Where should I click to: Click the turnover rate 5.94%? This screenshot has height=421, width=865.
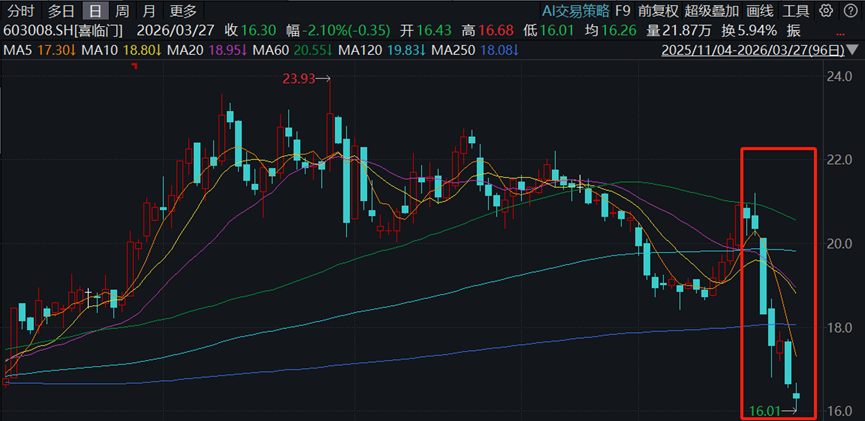[759, 30]
